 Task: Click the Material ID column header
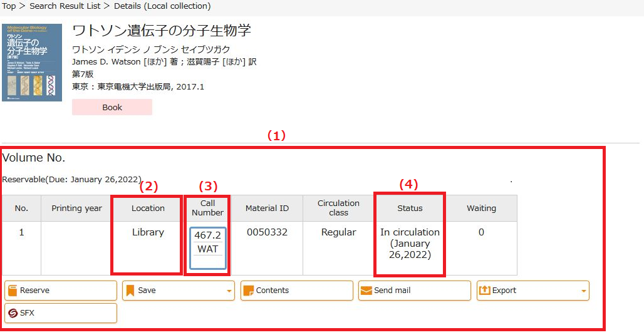point(267,208)
